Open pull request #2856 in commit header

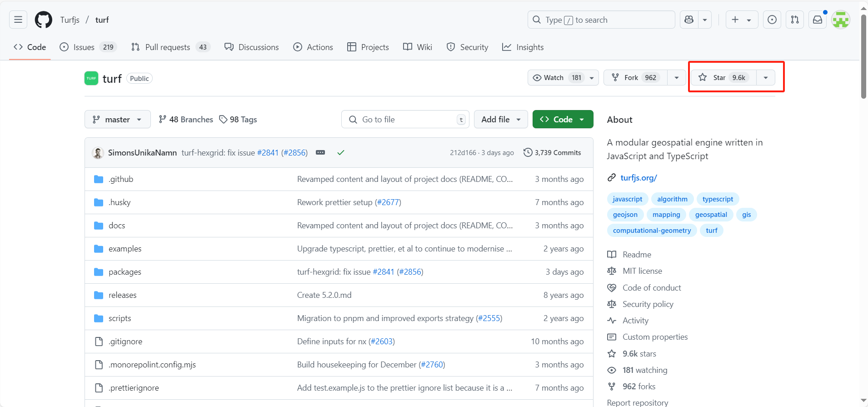click(x=294, y=153)
